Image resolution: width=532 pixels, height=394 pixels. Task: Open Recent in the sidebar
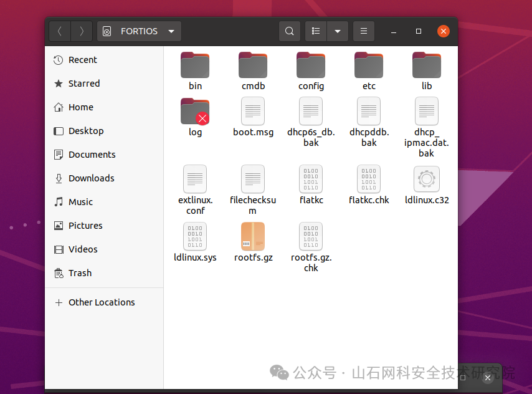[104, 60]
